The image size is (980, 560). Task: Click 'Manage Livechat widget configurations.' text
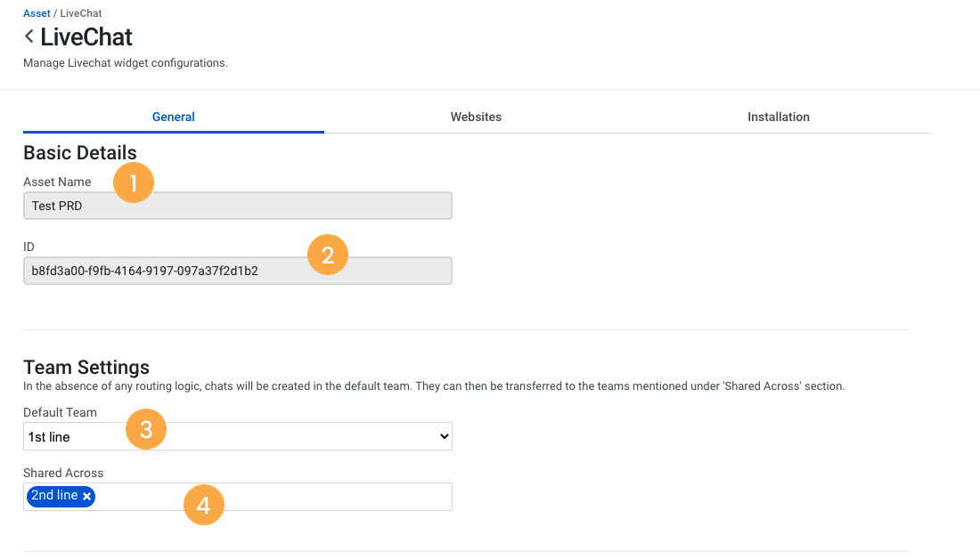coord(125,63)
